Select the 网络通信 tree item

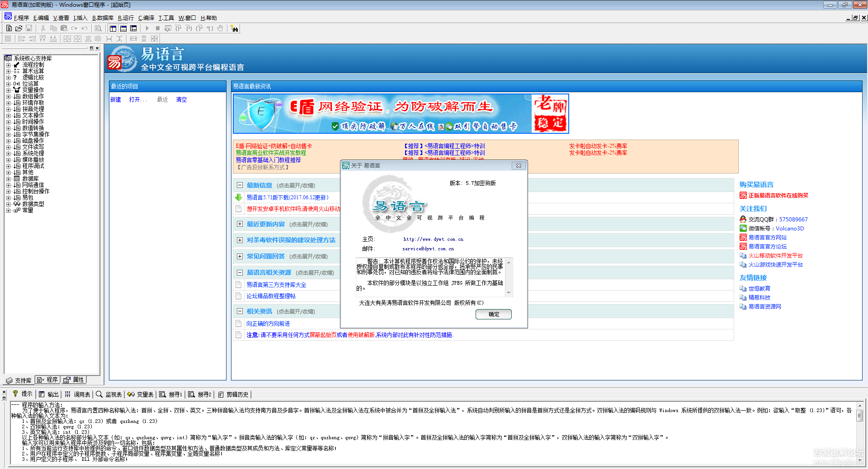click(33, 185)
